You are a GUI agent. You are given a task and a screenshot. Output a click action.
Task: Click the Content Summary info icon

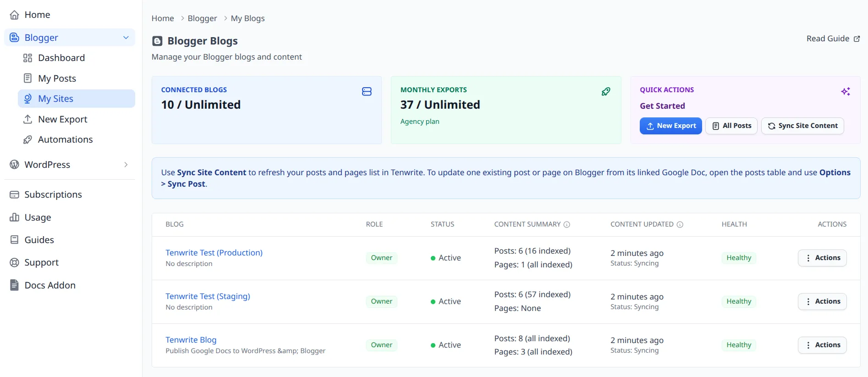[567, 225]
